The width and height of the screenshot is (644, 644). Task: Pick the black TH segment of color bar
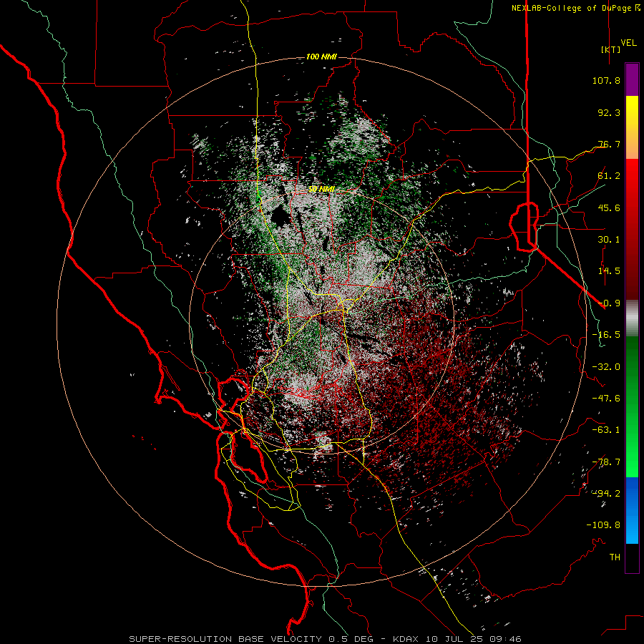(632, 558)
